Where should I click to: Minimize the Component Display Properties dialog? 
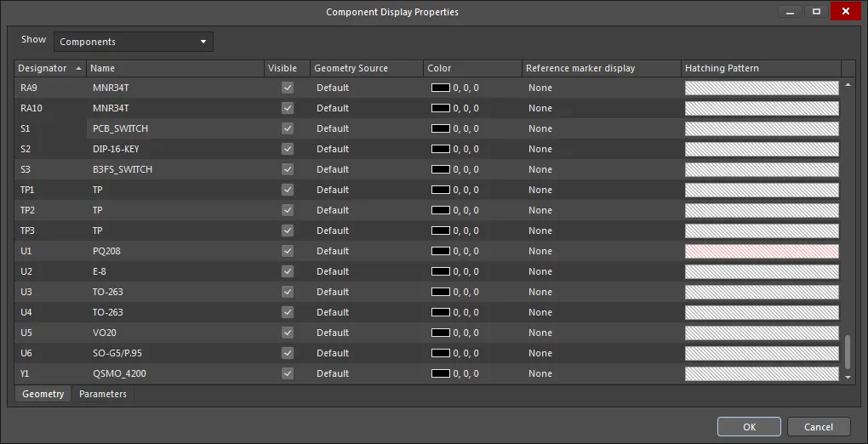790,12
